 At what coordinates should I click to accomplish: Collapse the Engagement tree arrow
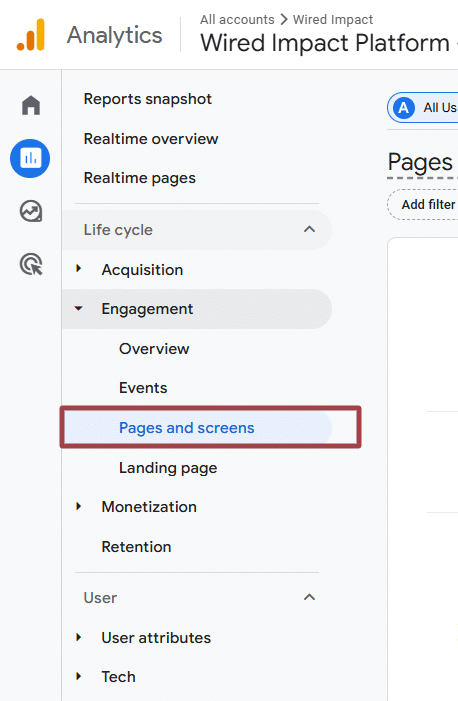coord(79,308)
